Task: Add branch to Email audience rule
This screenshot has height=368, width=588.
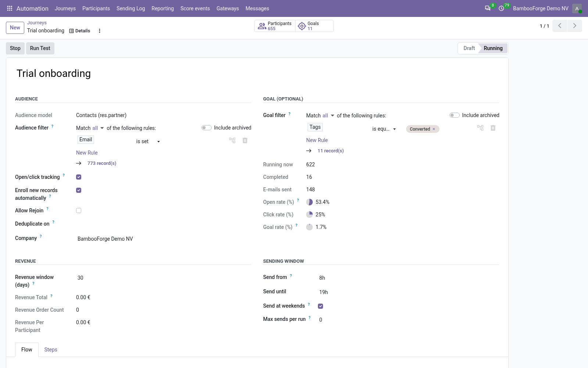Action: 232,140
